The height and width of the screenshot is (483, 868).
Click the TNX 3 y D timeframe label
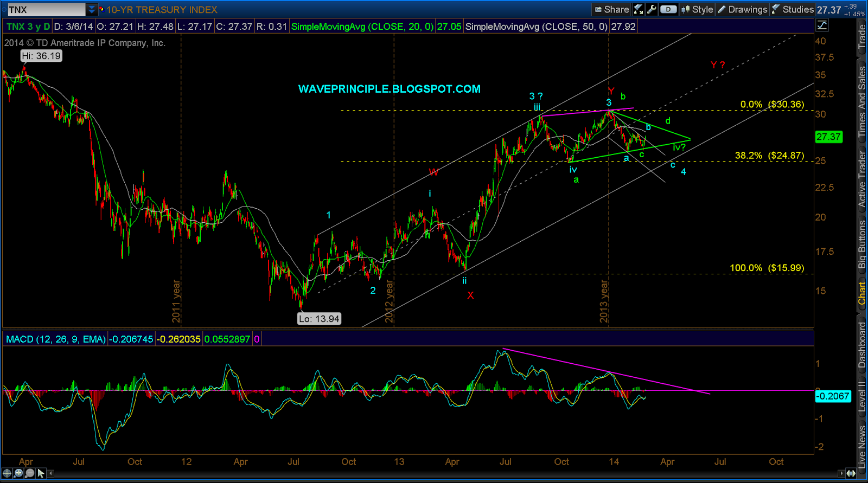click(x=28, y=27)
